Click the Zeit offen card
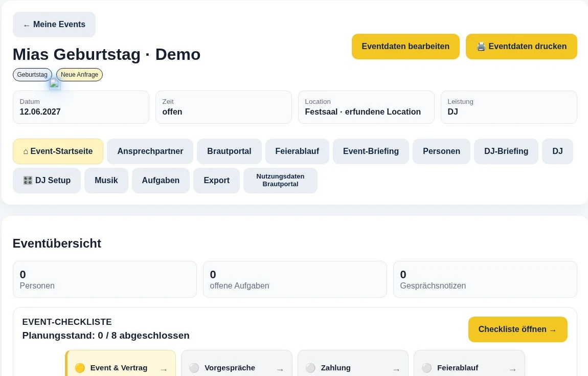 click(223, 107)
